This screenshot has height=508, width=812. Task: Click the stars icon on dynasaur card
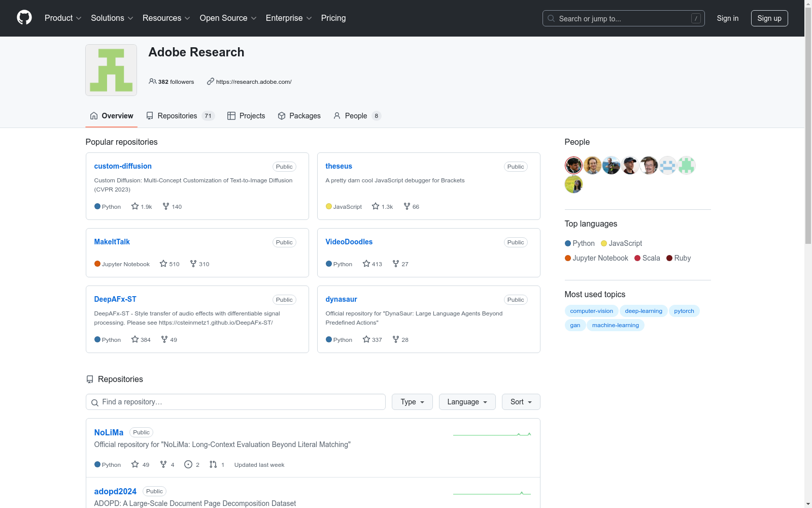[366, 339]
